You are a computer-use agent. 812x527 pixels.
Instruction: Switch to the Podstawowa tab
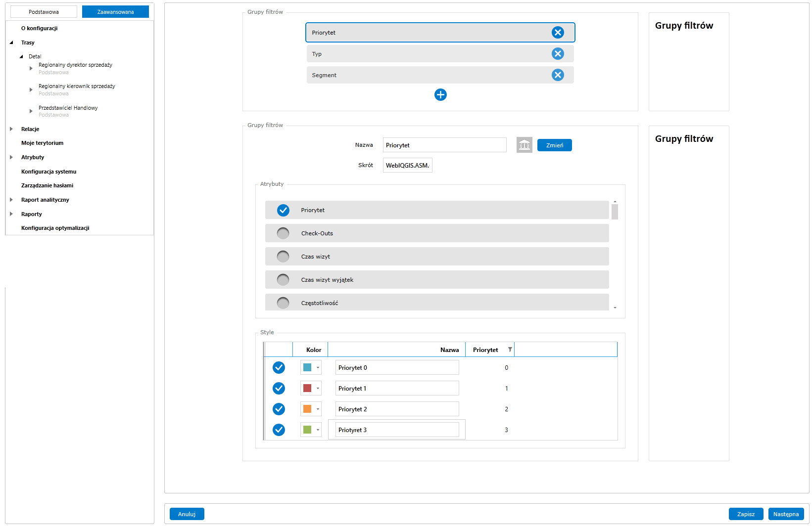(44, 12)
